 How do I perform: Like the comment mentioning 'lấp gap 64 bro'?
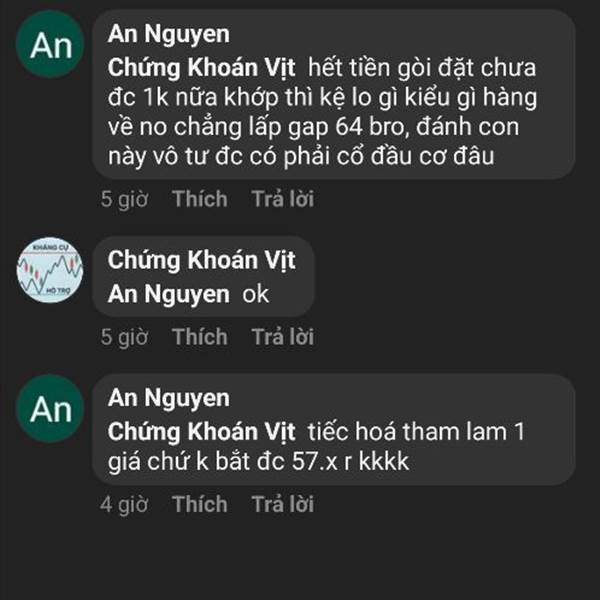click(x=200, y=199)
